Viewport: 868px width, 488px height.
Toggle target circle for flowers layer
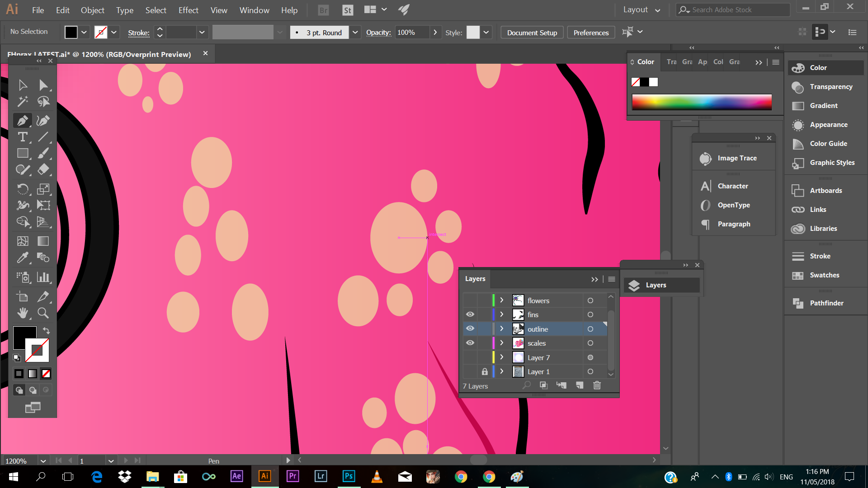(x=590, y=300)
